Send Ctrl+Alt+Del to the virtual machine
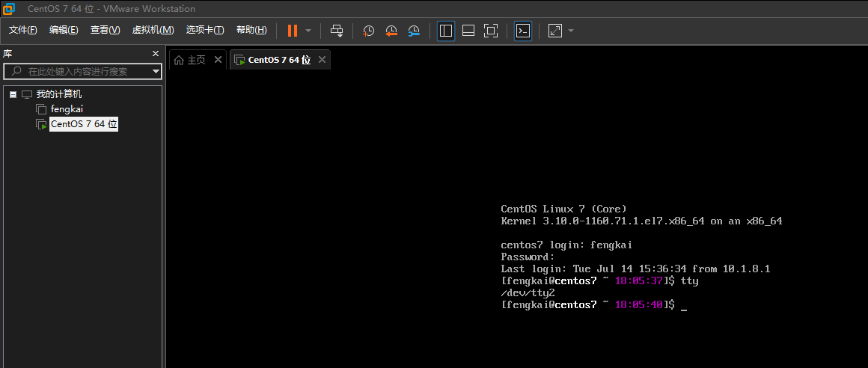Screen dimensions: 868x368 [x=337, y=31]
